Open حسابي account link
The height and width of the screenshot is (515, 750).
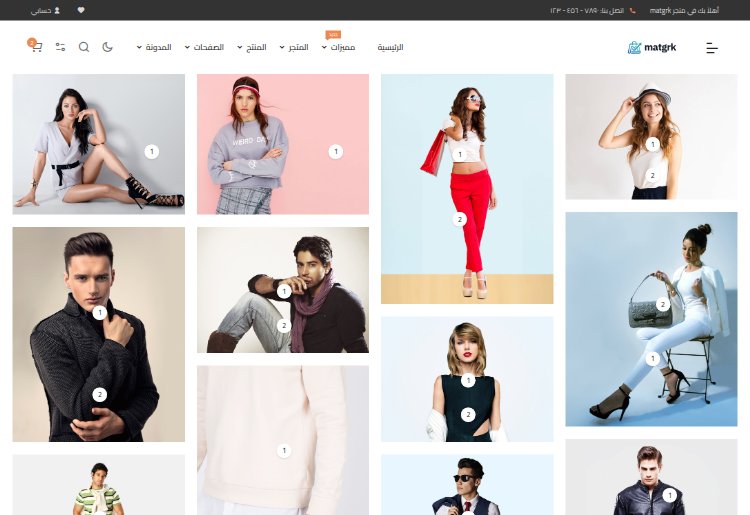click(45, 11)
